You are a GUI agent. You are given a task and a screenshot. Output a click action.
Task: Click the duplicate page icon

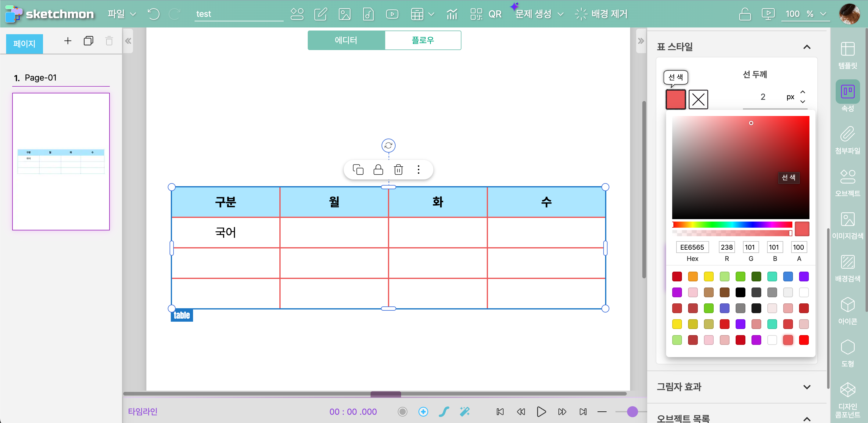point(88,41)
